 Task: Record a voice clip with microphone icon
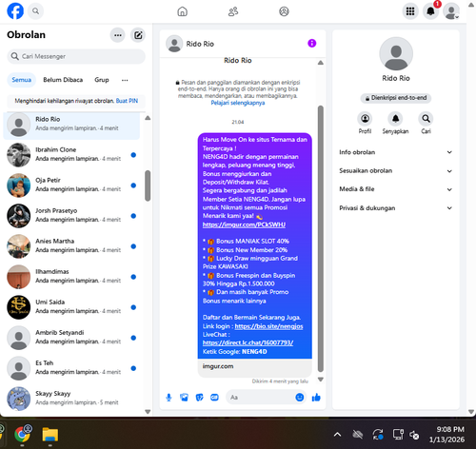(169, 398)
